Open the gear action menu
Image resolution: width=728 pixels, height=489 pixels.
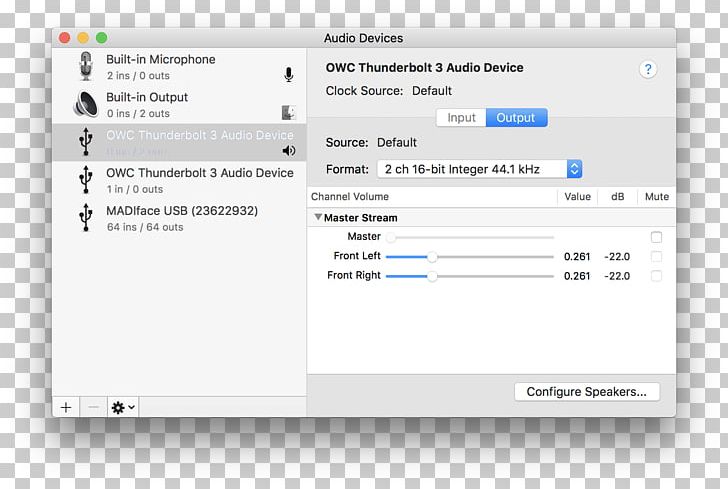(x=123, y=407)
